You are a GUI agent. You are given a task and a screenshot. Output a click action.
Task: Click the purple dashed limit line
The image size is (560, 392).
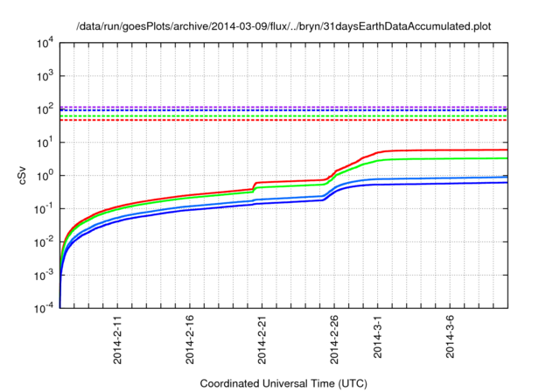pyautogui.click(x=283, y=107)
